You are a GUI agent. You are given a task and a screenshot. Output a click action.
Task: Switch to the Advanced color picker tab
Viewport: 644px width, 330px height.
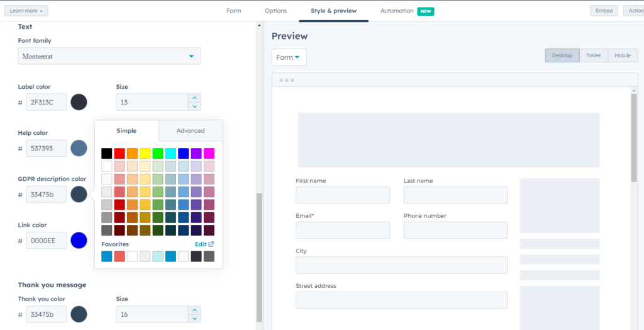(x=191, y=131)
